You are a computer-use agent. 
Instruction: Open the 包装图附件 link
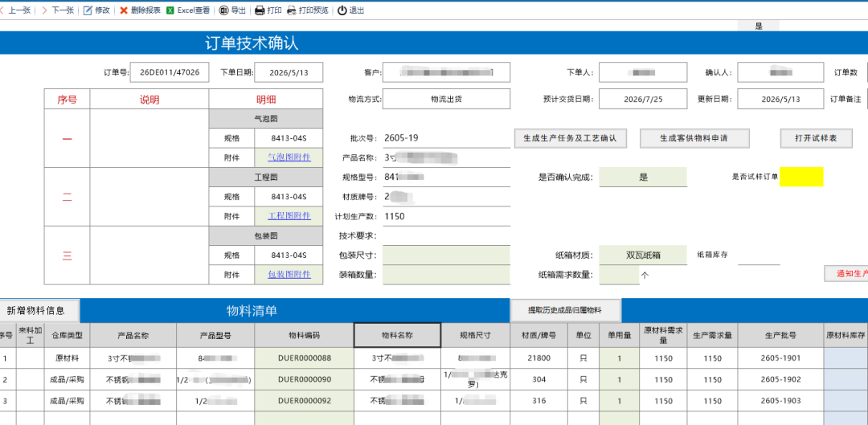click(289, 275)
